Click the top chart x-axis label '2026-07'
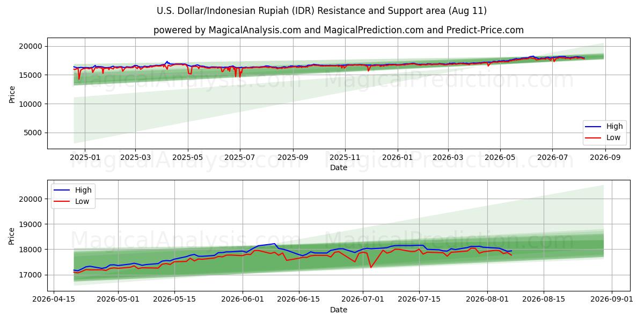 click(x=553, y=157)
